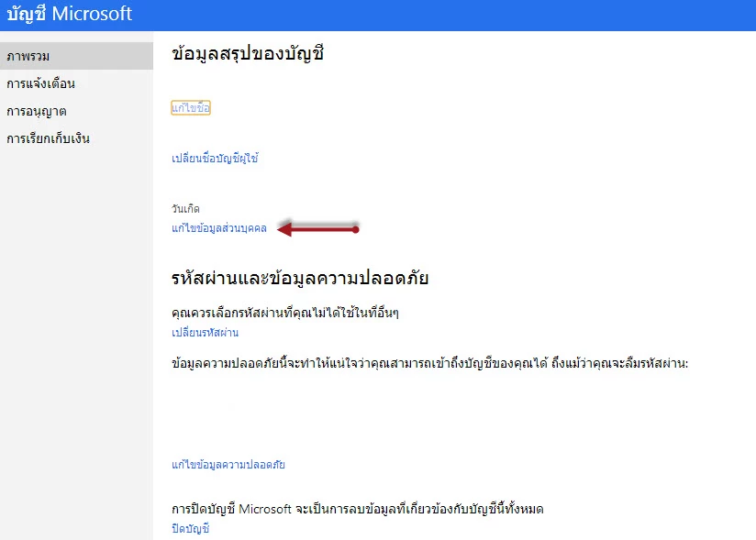Click the บัญชี Microsoft header title

pos(70,14)
